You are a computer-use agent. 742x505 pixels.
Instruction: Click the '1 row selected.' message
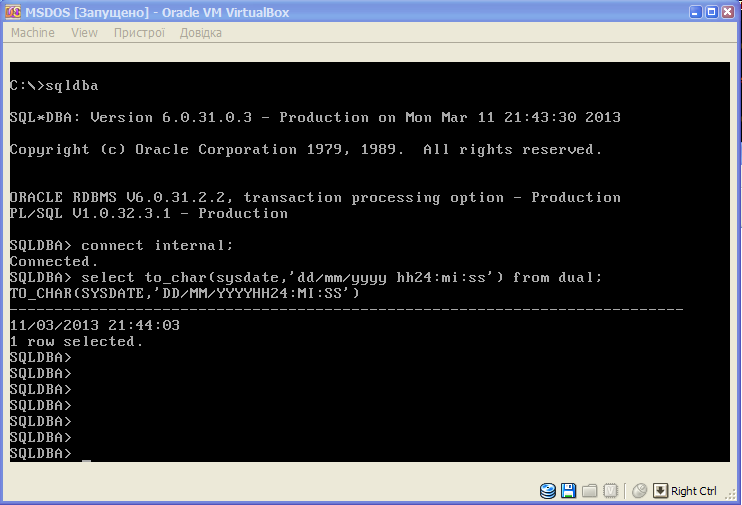coord(76,341)
